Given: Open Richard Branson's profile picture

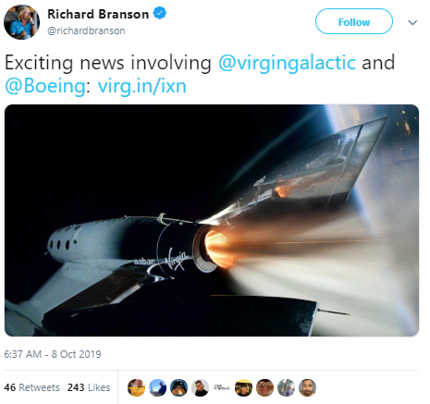Looking at the screenshot, I should coord(22,22).
